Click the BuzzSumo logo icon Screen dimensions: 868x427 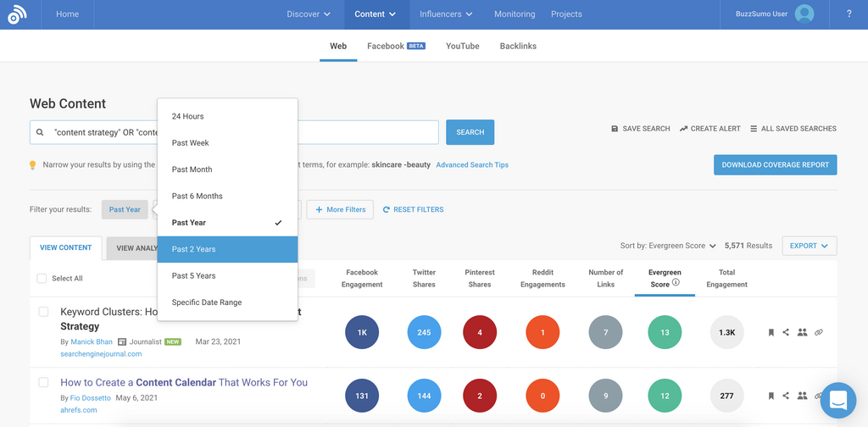point(17,14)
